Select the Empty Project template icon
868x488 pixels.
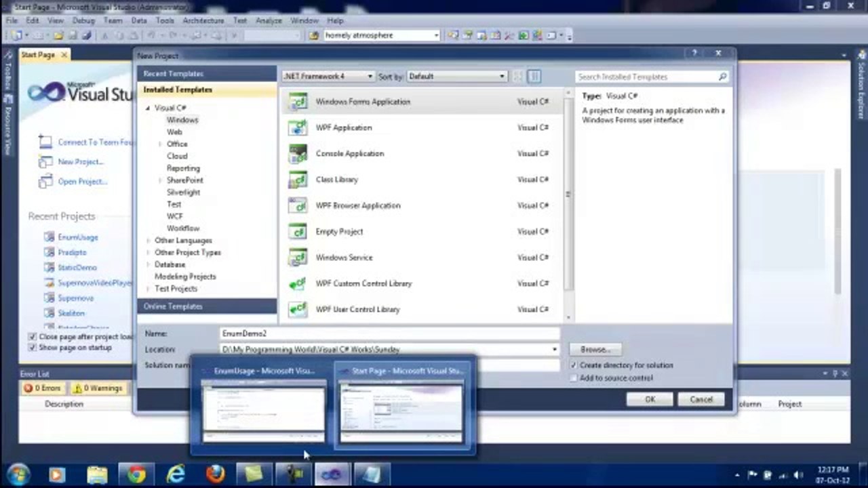[298, 232]
